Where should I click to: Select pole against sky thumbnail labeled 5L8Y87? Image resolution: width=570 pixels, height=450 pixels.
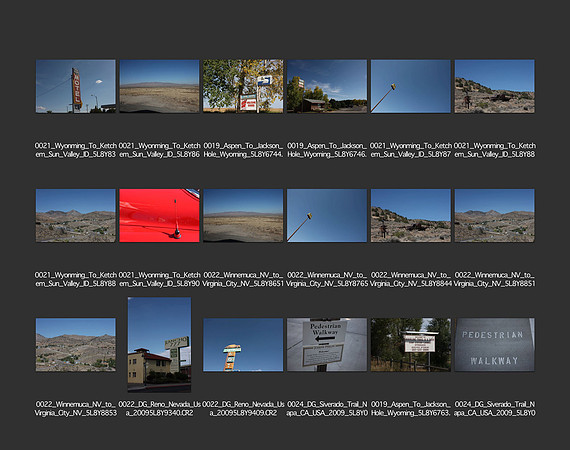411,86
